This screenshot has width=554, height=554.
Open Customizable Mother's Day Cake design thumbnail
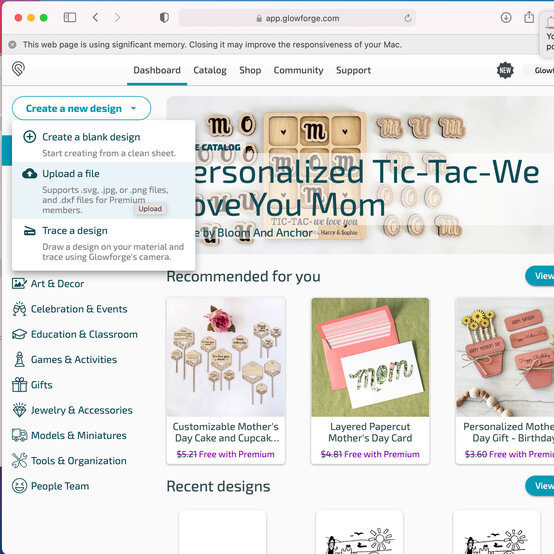click(226, 357)
